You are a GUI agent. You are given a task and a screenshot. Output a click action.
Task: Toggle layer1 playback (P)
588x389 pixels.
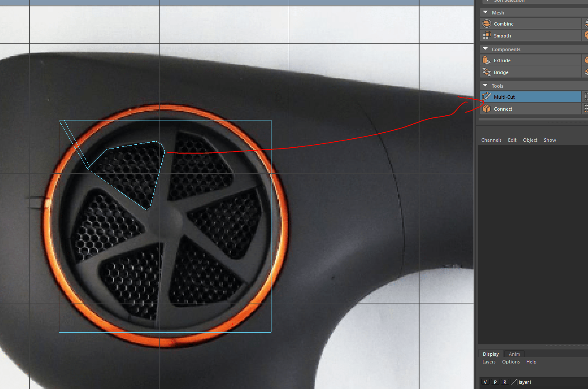(x=495, y=382)
